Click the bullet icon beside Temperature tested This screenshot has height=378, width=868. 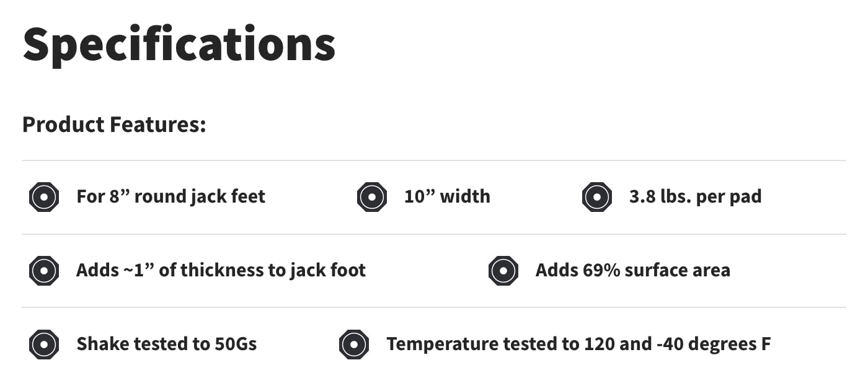point(354,345)
